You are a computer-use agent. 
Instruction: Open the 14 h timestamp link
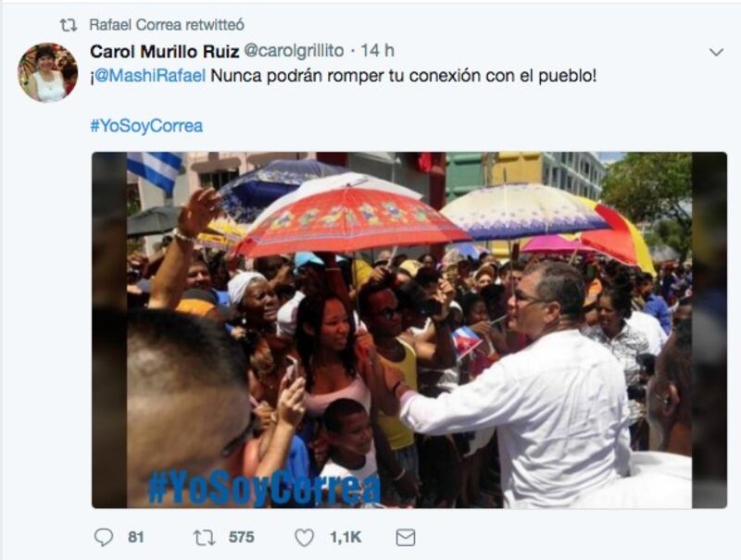tap(378, 51)
